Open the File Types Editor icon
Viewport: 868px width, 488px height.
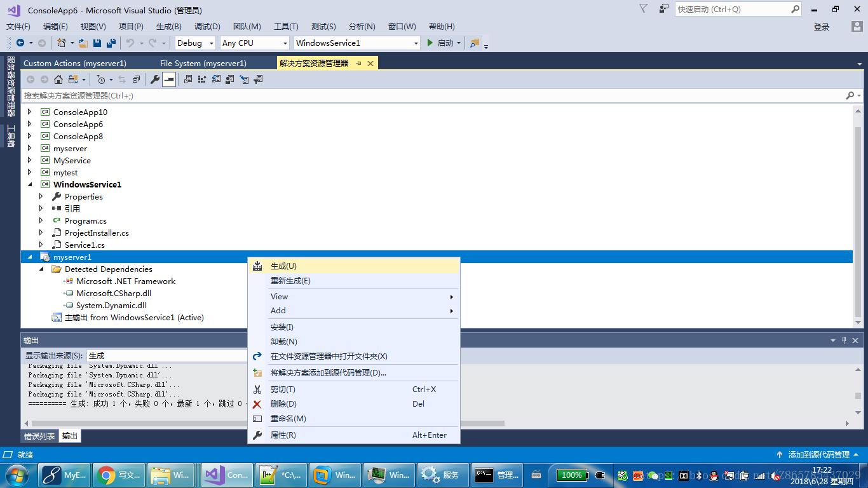click(216, 79)
